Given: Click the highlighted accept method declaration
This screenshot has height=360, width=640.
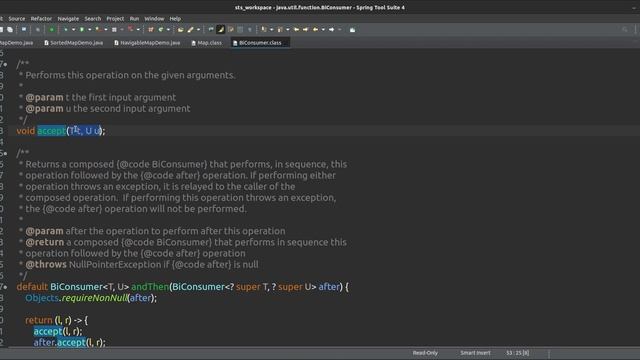Looking at the screenshot, I should pos(51,131).
